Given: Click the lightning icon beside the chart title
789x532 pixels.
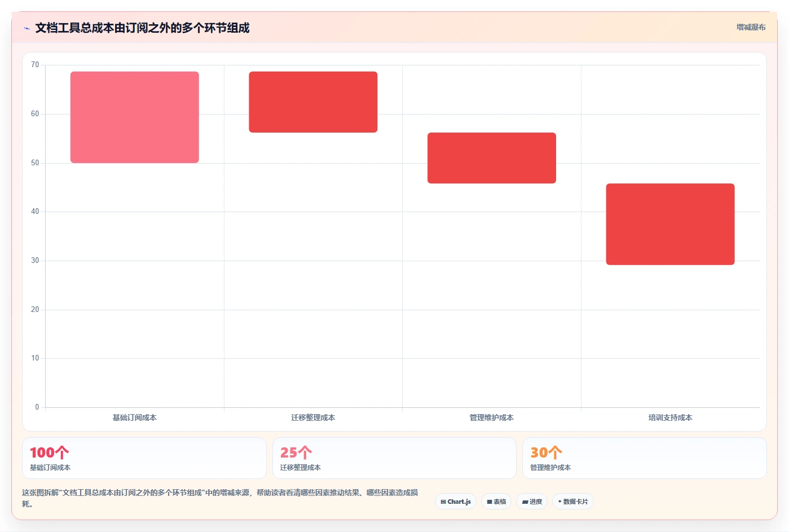Looking at the screenshot, I should pos(27,28).
